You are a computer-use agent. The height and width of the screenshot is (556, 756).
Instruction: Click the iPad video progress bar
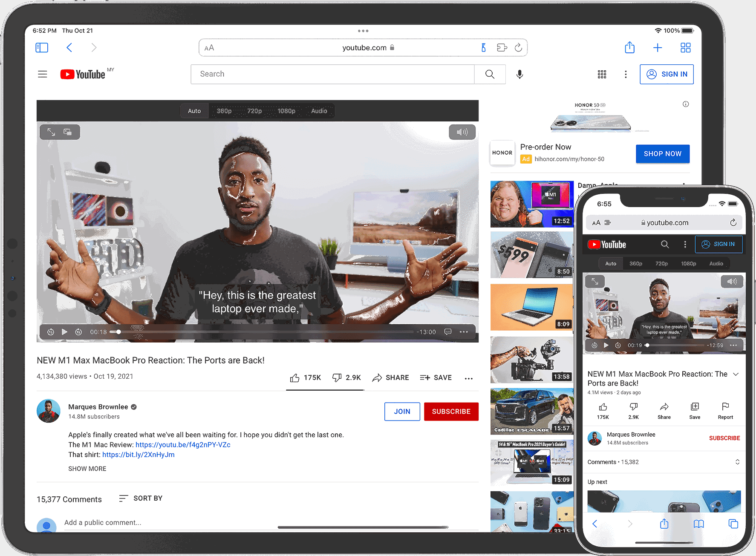pyautogui.click(x=262, y=332)
